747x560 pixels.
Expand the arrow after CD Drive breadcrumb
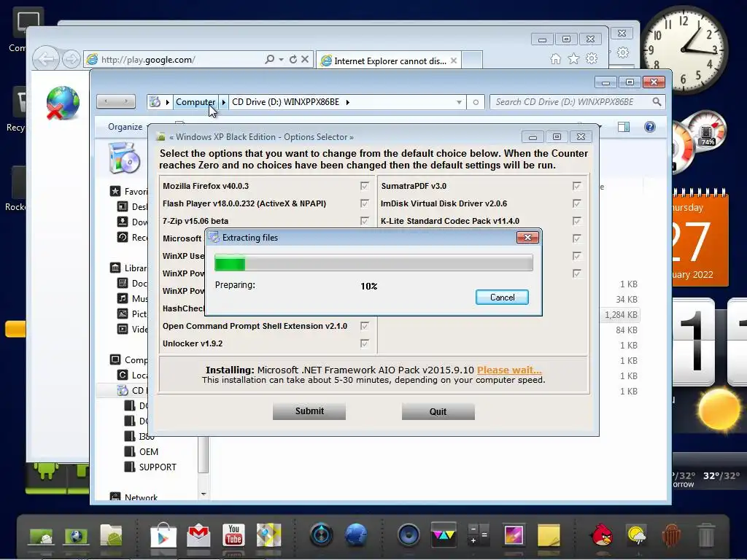[348, 102]
